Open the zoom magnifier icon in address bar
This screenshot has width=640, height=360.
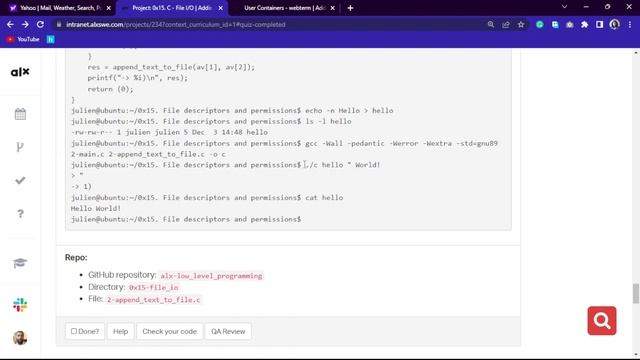tap(491, 24)
